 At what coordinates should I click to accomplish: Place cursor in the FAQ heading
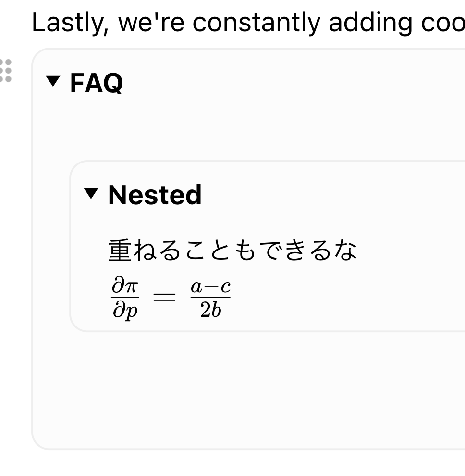point(97,83)
